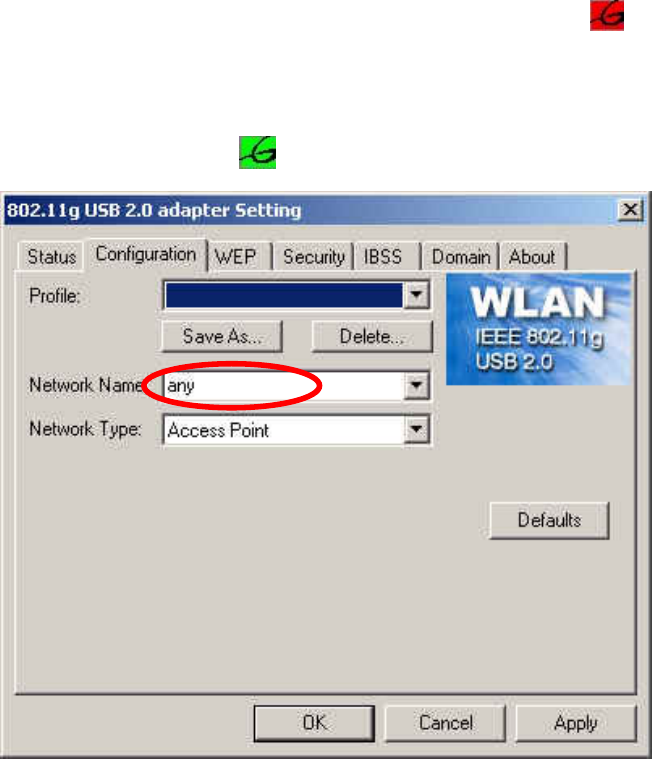Restore settings with the Defaults button

coord(549,520)
